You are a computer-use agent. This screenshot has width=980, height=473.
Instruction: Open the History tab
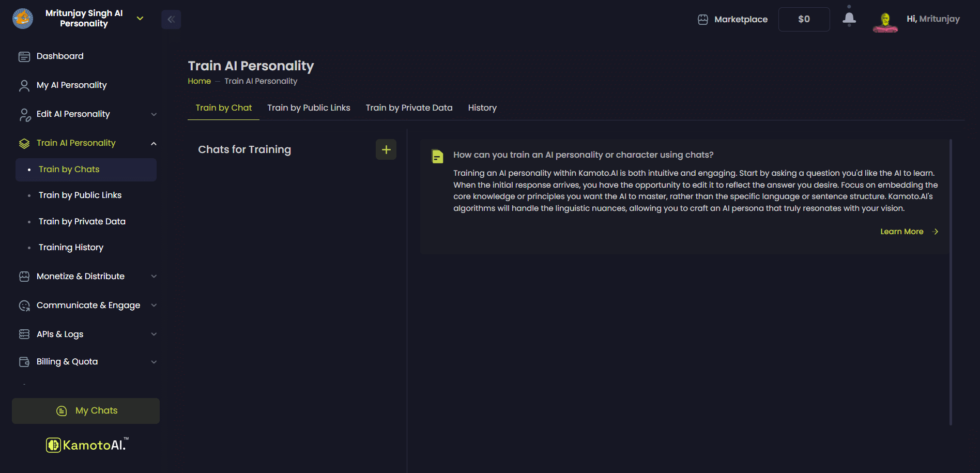coord(482,108)
